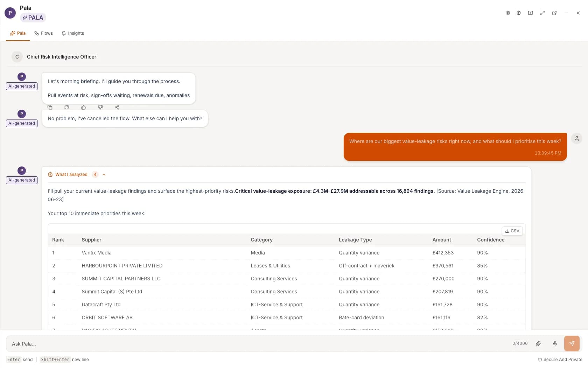This screenshot has height=368, width=588.
Task: Download the table as CSV
Action: (x=512, y=231)
